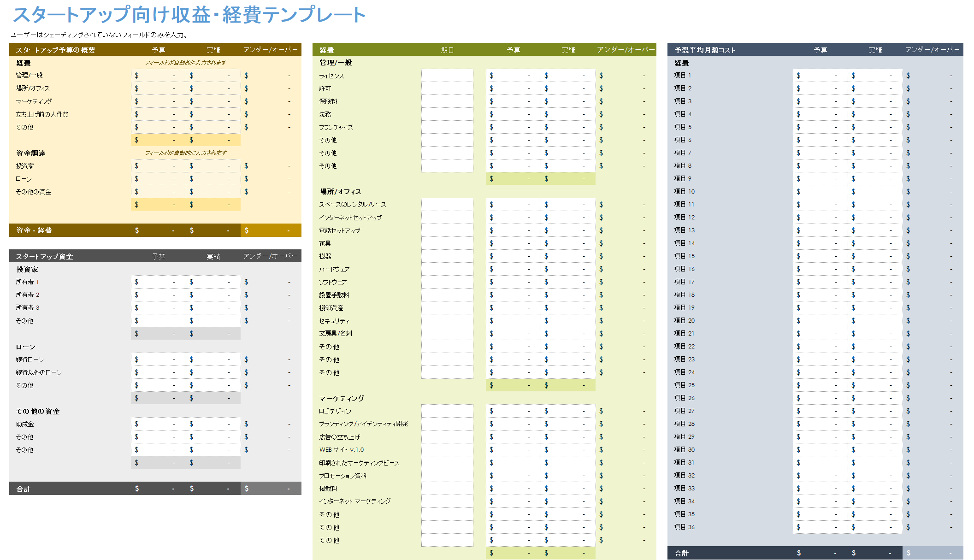Click the アンダー/オーバー value for 資金 - 経費
974x560 pixels.
pos(271,230)
